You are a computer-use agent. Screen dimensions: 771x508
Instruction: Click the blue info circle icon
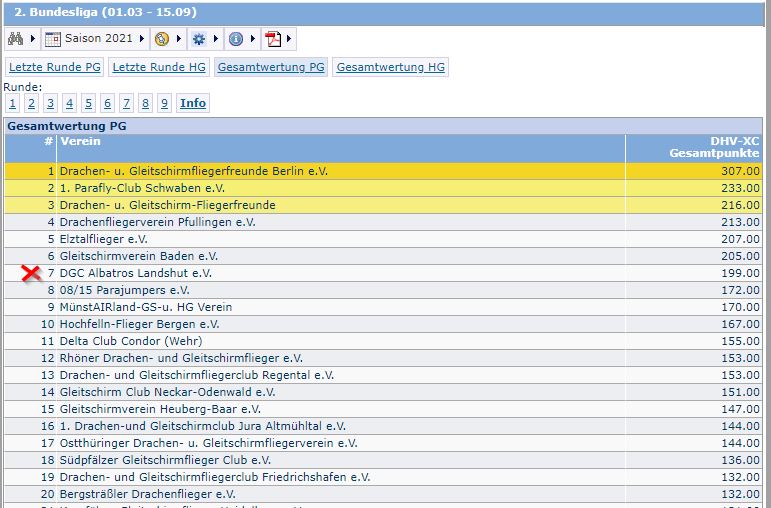(236, 39)
